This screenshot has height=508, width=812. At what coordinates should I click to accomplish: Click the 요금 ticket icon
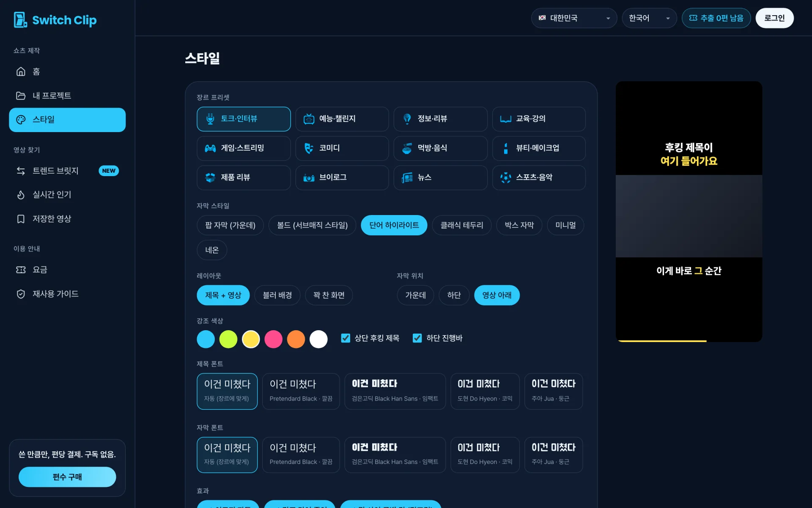click(x=21, y=270)
